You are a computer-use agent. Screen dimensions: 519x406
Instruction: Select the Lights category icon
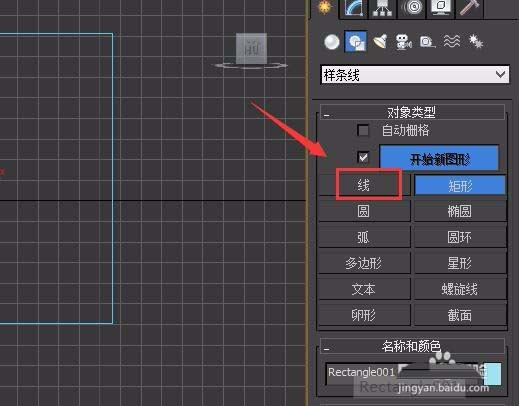click(380, 42)
